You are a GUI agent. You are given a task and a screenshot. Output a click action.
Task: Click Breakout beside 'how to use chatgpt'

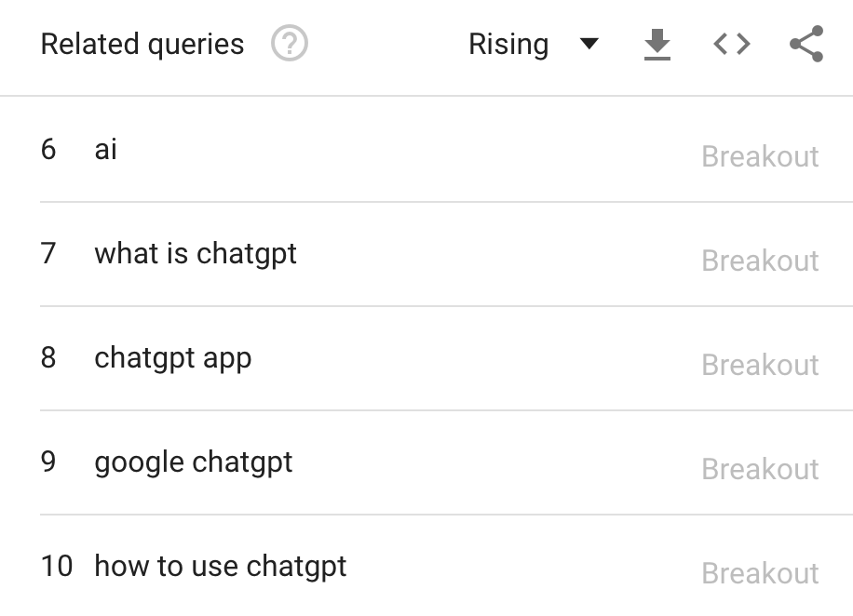pyautogui.click(x=760, y=572)
